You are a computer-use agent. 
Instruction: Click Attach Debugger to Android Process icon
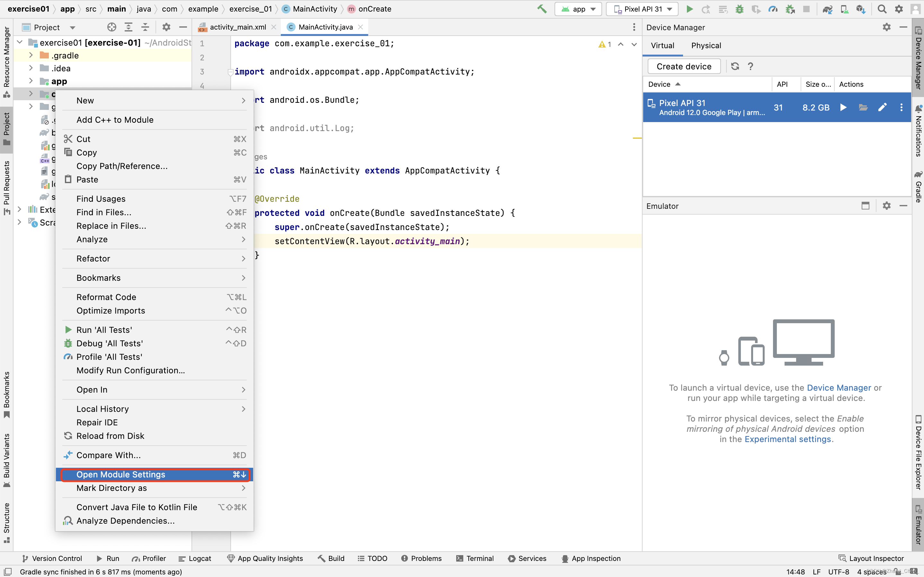coord(790,9)
